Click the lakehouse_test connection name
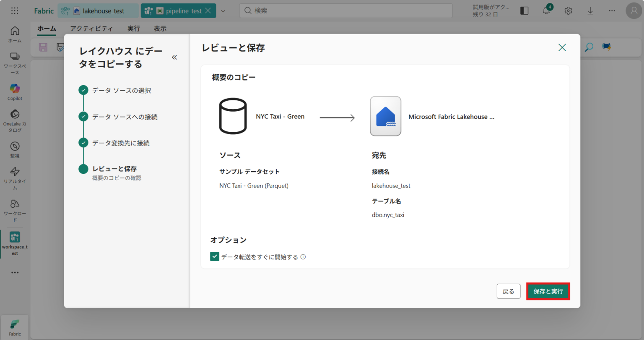The width and height of the screenshot is (644, 340). [x=391, y=186]
